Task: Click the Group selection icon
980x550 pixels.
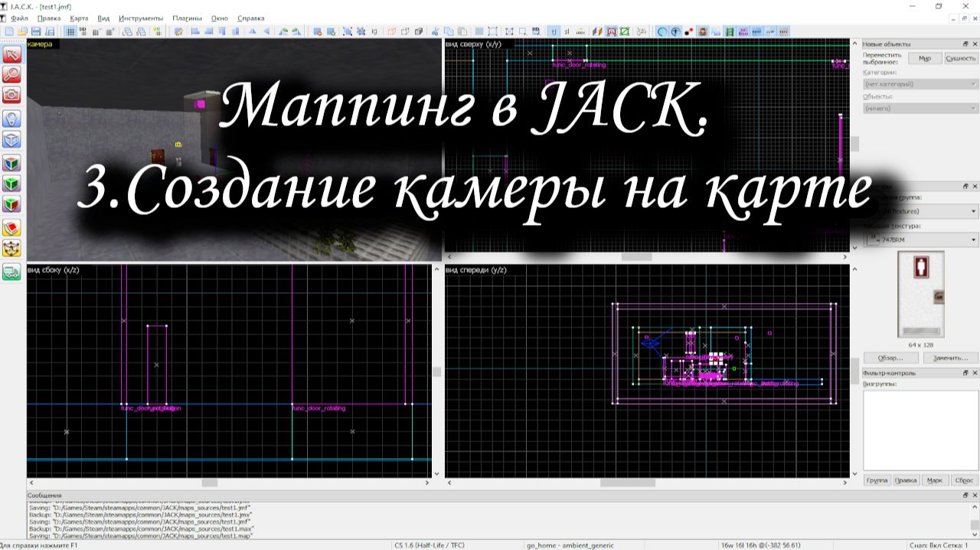Action: click(x=347, y=31)
